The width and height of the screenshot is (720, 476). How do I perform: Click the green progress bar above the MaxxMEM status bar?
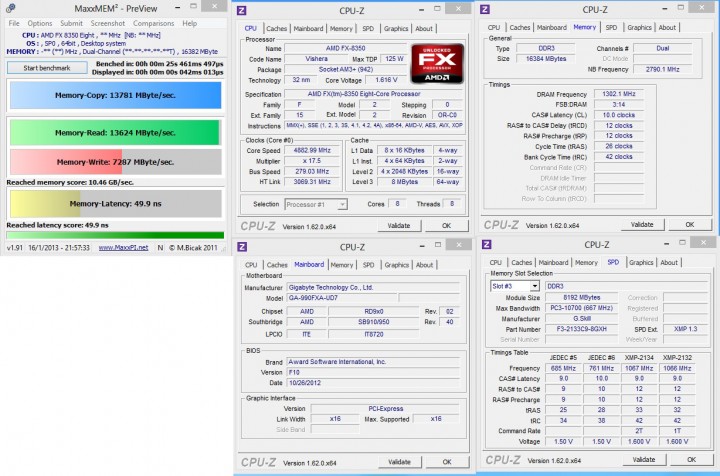[x=115, y=235]
